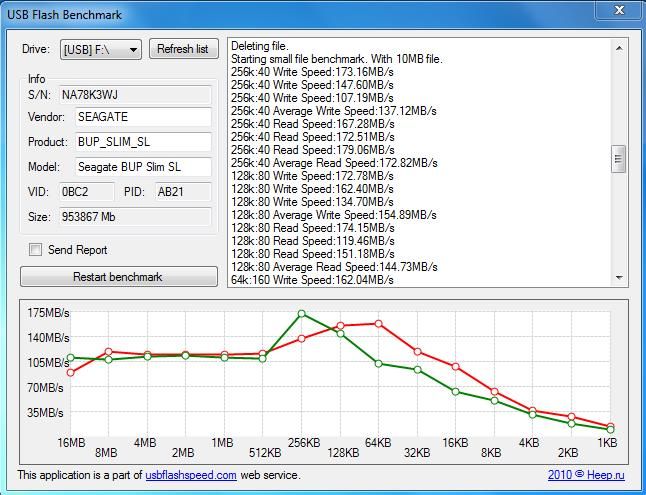Click the 35MB/s axis label
Screen dimensions: 646x495
tap(45, 413)
